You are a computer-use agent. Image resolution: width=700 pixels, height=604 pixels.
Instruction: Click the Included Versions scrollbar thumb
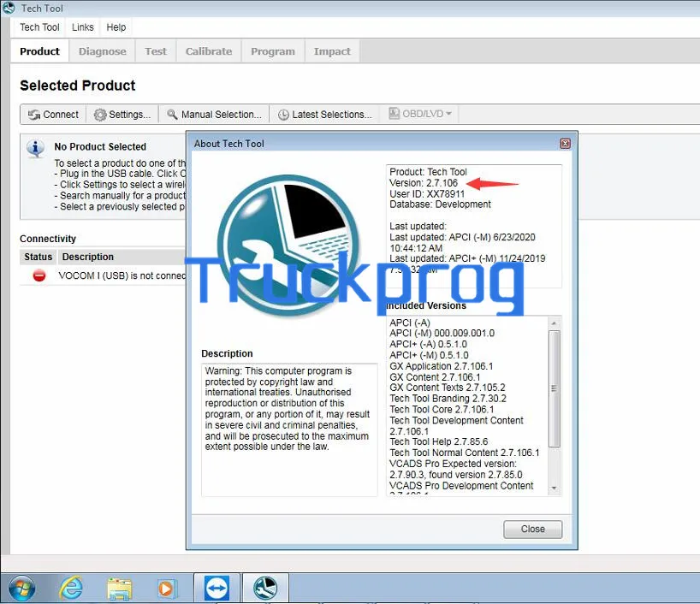pyautogui.click(x=554, y=388)
